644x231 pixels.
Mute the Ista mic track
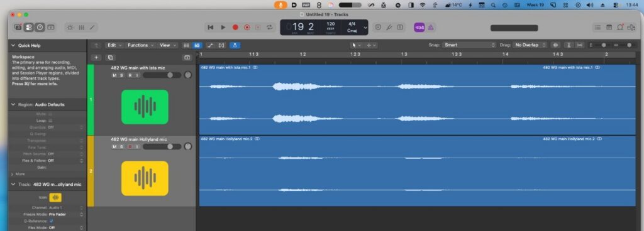coord(114,75)
